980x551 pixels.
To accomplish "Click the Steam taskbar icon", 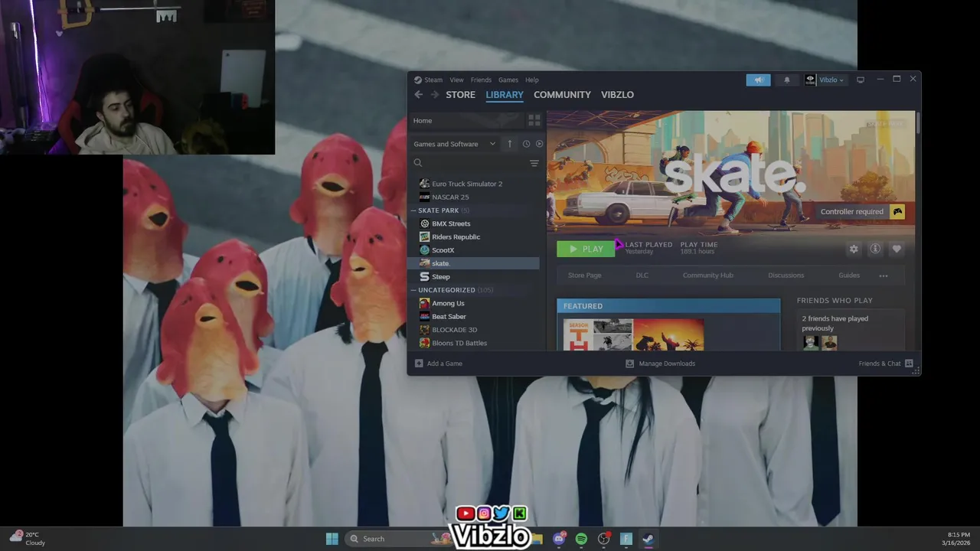I will (x=648, y=539).
